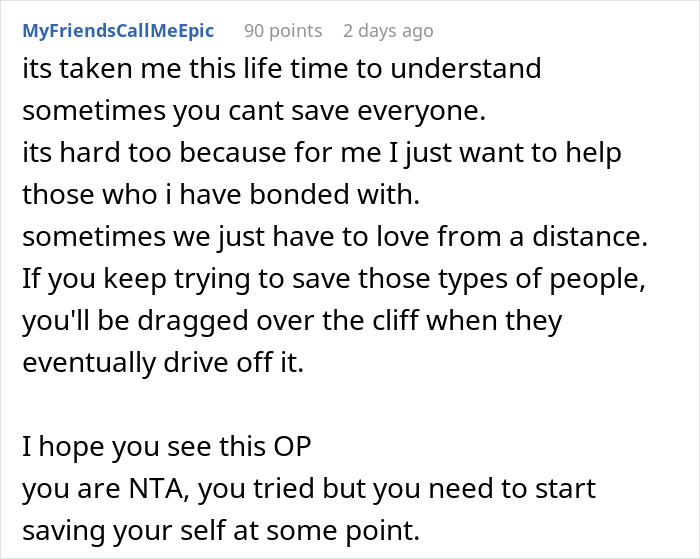Click the line starting 'If you keep trying'
Image resolution: width=700 pixels, height=559 pixels.
[x=331, y=280]
